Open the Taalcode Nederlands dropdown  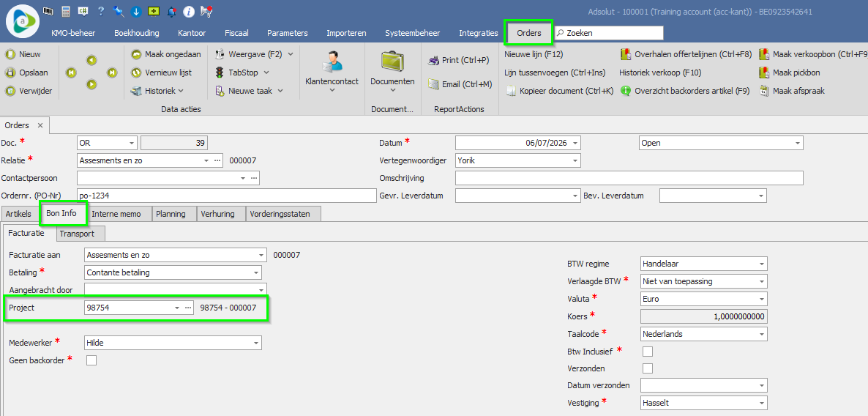pyautogui.click(x=763, y=334)
